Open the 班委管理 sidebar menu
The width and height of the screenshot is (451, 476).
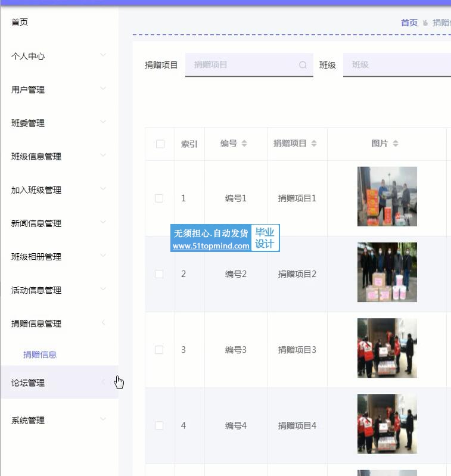coord(60,123)
